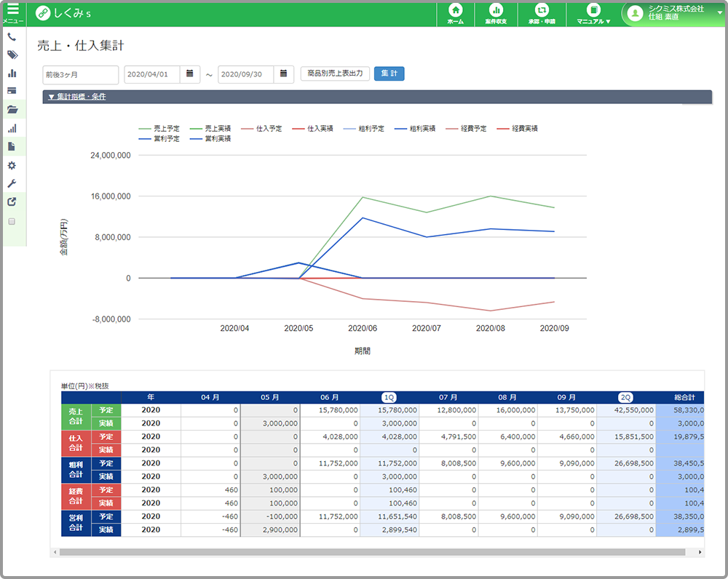Toggle the 1Q quarter column badge

(389, 398)
